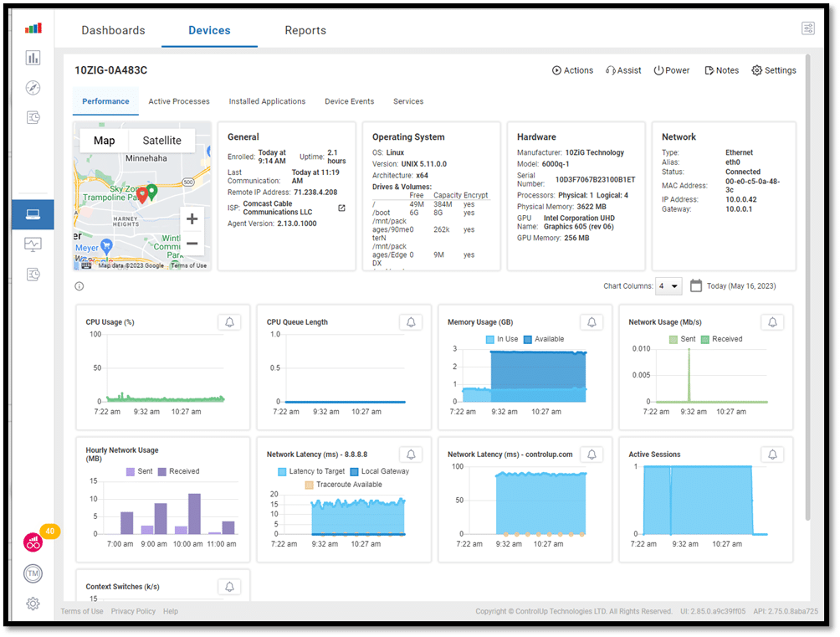Image resolution: width=840 pixels, height=637 pixels.
Task: Click the device name 10ZIG-0A483C
Action: click(111, 70)
